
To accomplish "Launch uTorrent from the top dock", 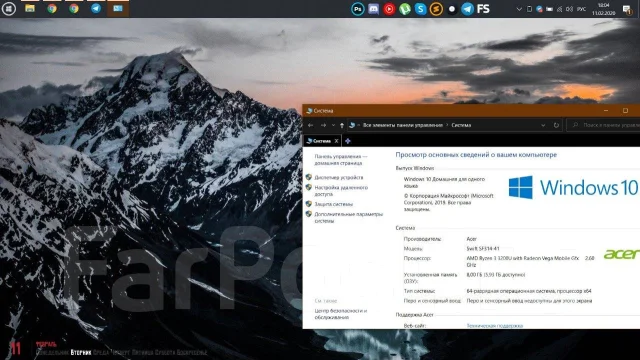I will [404, 9].
